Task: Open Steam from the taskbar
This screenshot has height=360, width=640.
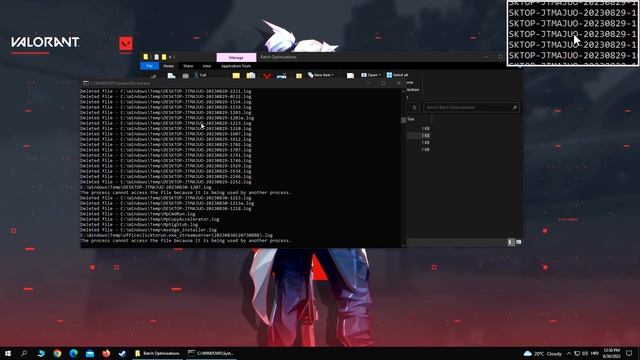Action: tap(122, 353)
